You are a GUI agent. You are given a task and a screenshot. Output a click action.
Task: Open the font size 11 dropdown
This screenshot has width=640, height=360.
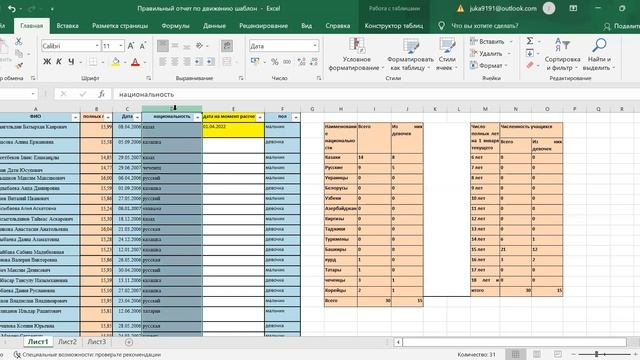[x=121, y=46]
